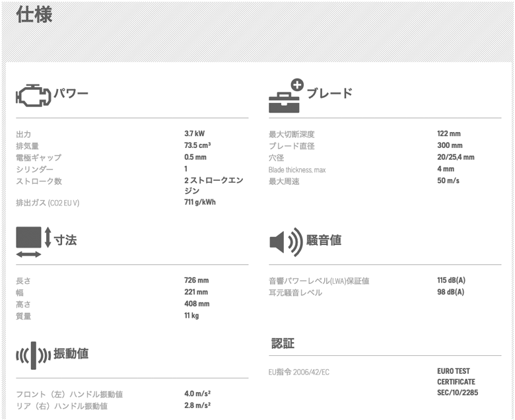Viewport: 515px width, 420px height.
Task: Click the 質量 label
Action: 23,316
